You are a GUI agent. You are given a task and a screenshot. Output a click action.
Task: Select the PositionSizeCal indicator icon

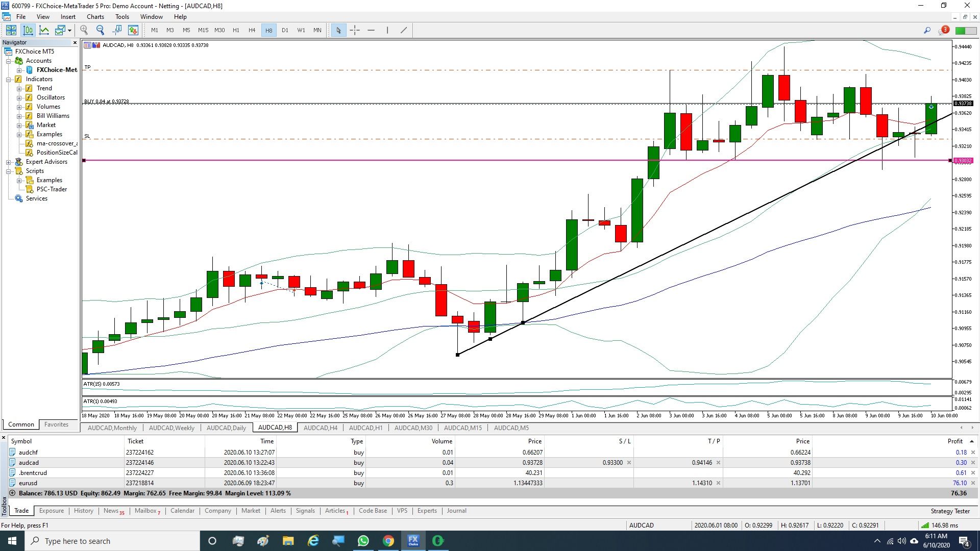(30, 153)
